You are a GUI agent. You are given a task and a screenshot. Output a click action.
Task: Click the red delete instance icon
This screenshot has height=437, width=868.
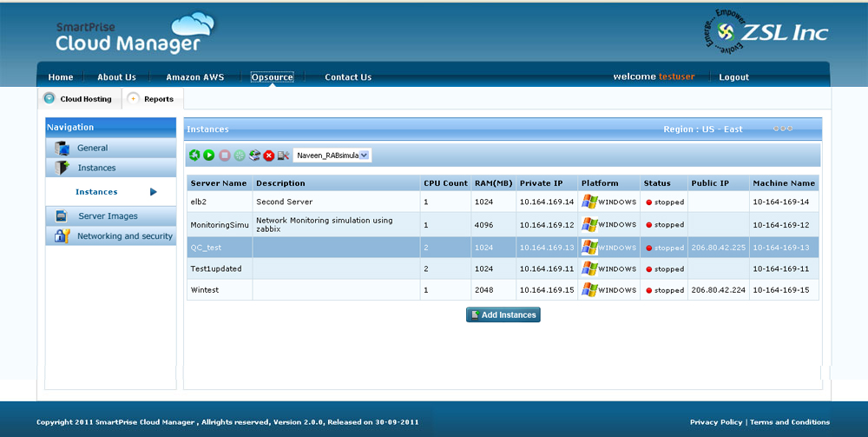coord(268,156)
